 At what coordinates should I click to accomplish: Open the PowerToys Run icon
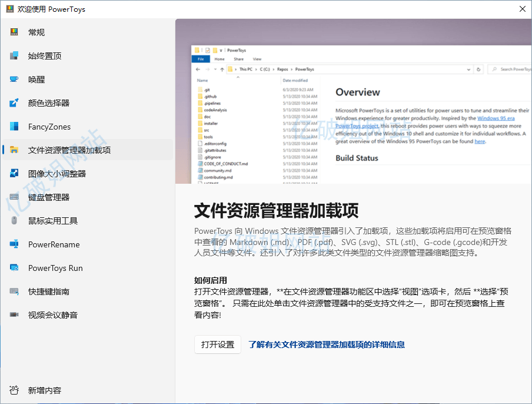coord(14,268)
